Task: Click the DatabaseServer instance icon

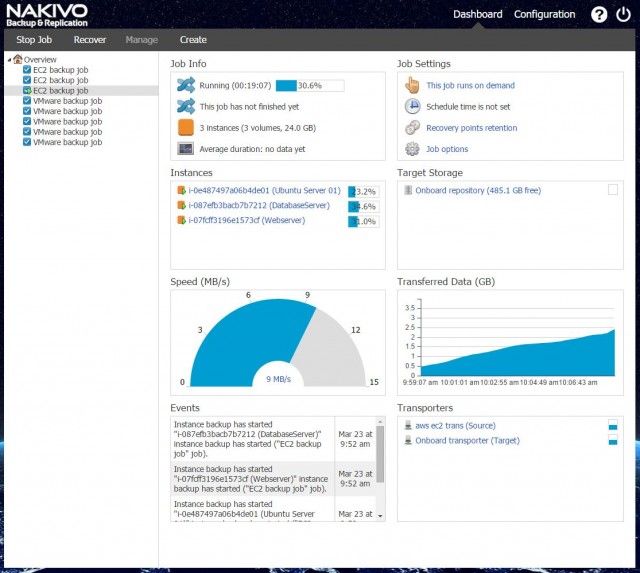Action: click(x=181, y=205)
